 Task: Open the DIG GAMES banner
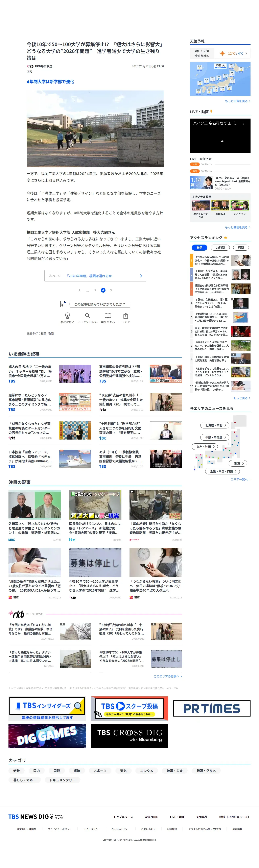point(47,736)
